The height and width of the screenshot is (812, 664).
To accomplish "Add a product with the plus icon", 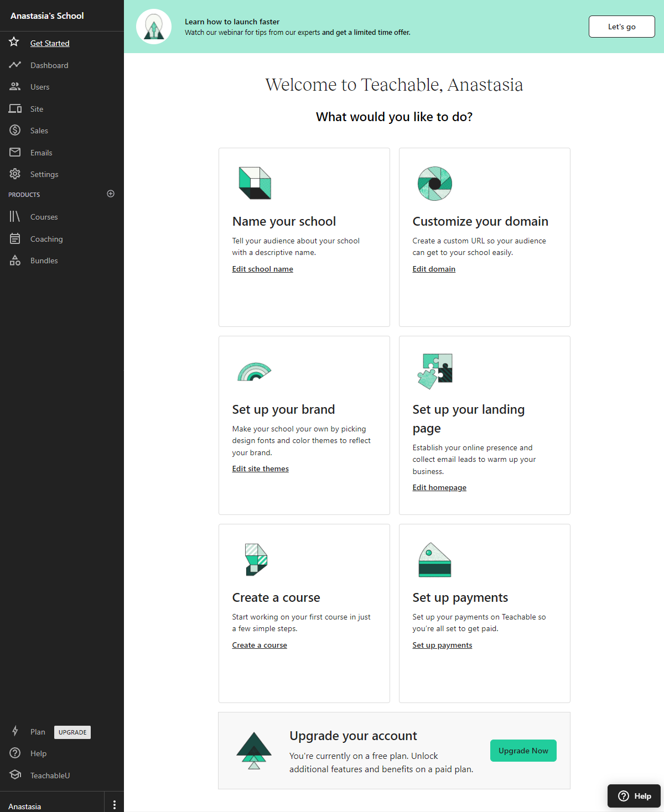I will (111, 194).
